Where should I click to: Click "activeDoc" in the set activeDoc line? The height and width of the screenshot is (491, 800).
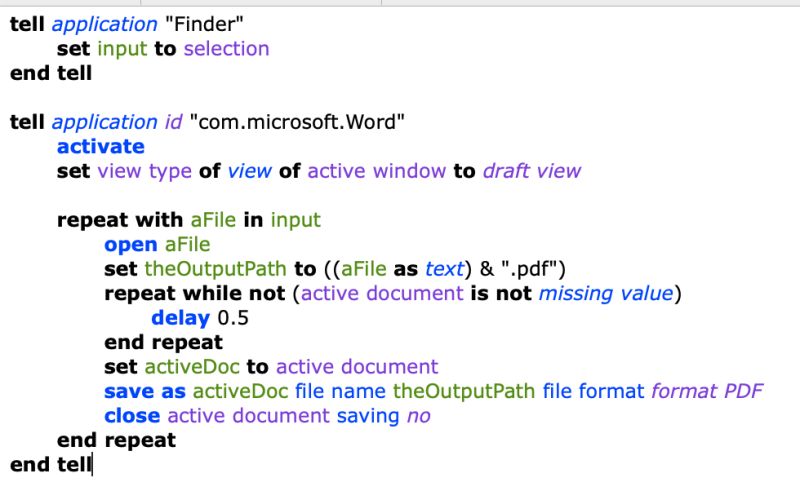[192, 367]
